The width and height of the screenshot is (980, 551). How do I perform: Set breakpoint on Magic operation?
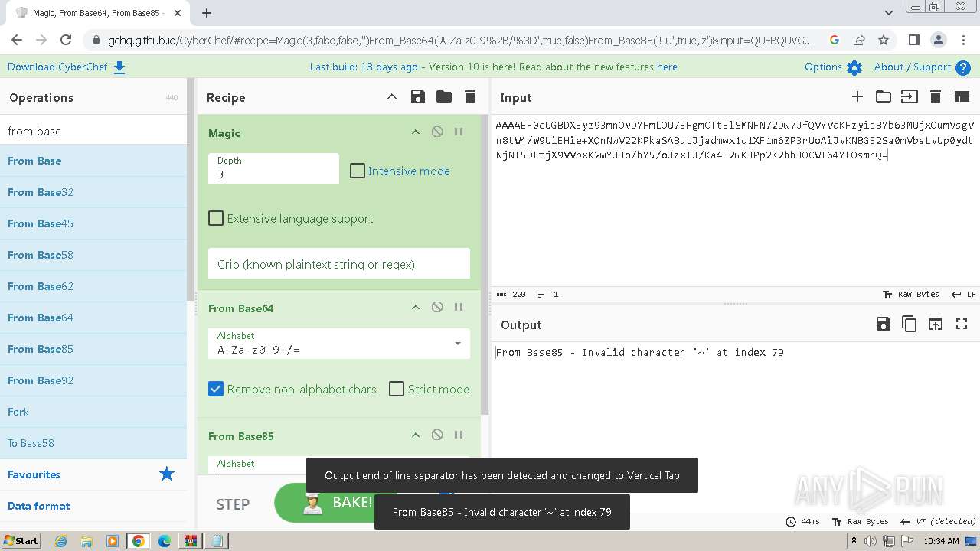click(459, 132)
